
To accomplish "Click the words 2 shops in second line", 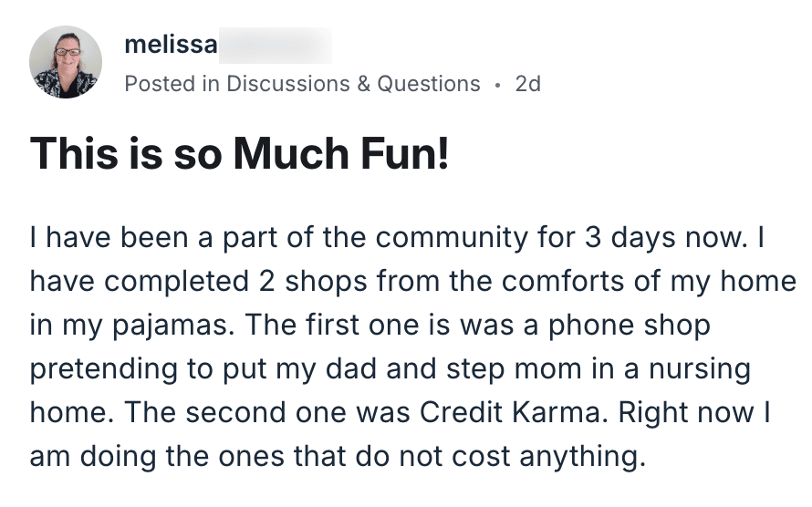I will pyautogui.click(x=313, y=282).
